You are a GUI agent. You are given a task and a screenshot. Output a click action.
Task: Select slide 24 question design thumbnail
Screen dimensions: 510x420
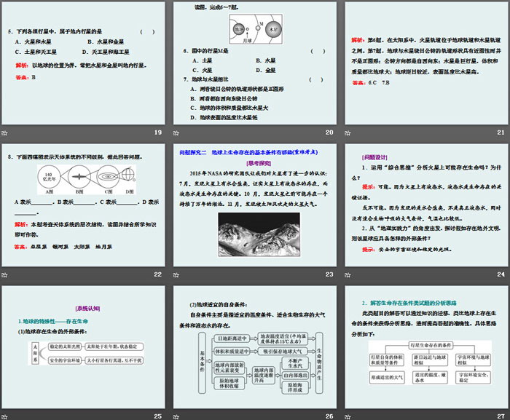point(426,205)
